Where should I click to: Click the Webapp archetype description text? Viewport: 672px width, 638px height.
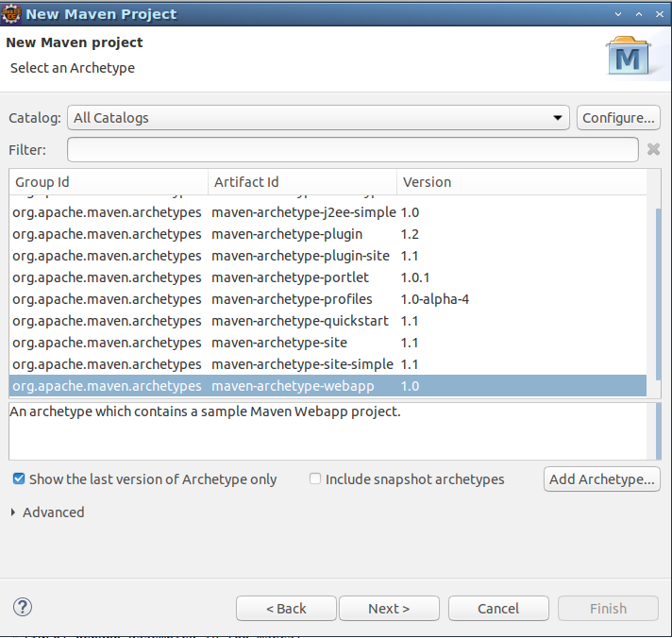click(x=205, y=411)
